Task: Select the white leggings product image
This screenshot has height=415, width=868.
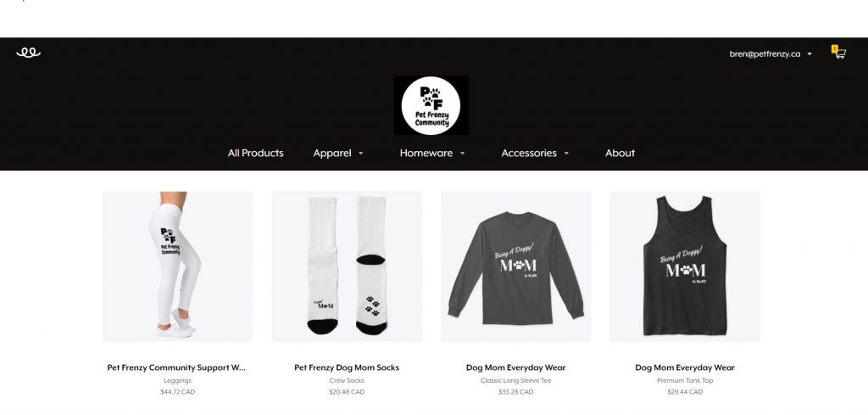Action: (x=178, y=266)
